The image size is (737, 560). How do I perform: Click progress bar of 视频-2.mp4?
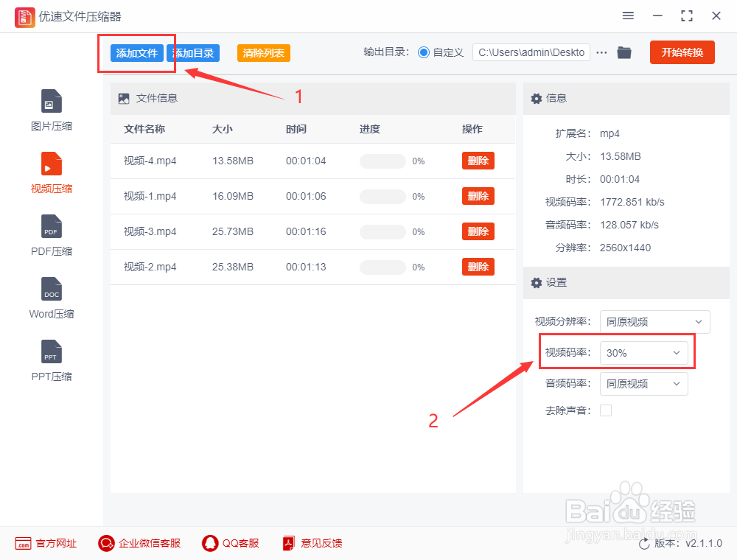[x=383, y=267]
